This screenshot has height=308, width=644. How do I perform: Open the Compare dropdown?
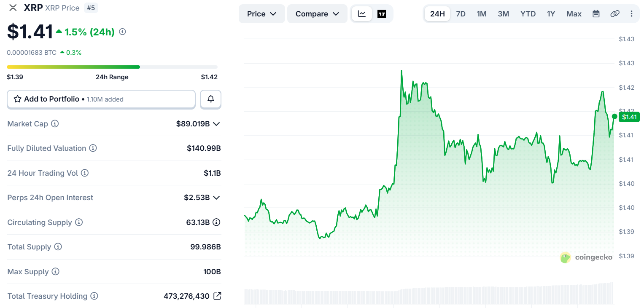[x=317, y=14]
